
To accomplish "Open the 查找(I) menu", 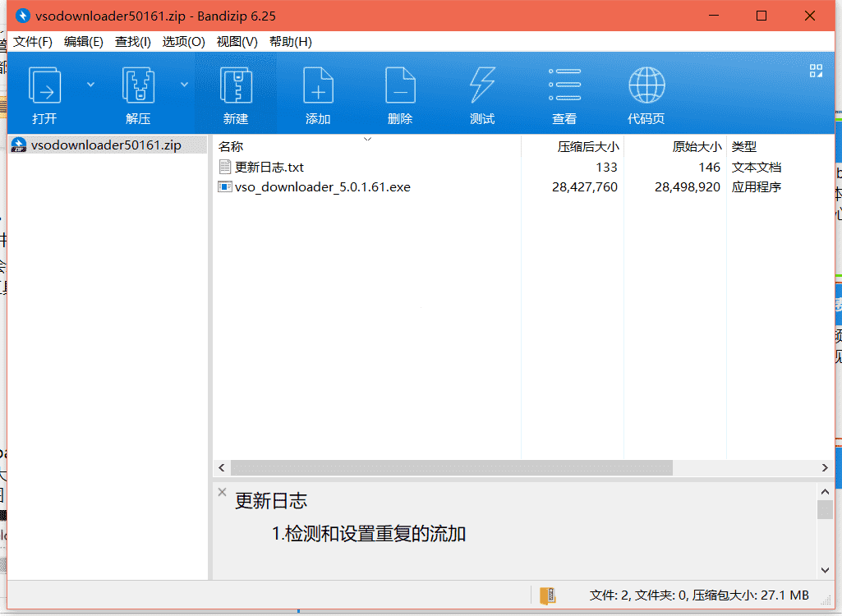I will point(132,42).
